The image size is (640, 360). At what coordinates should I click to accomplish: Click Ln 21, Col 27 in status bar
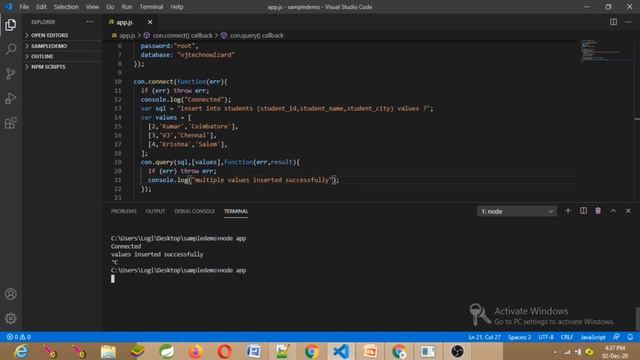(484, 337)
